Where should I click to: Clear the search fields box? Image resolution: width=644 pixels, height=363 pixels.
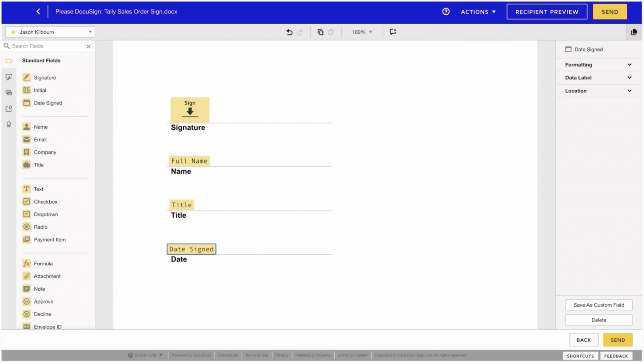[88, 46]
